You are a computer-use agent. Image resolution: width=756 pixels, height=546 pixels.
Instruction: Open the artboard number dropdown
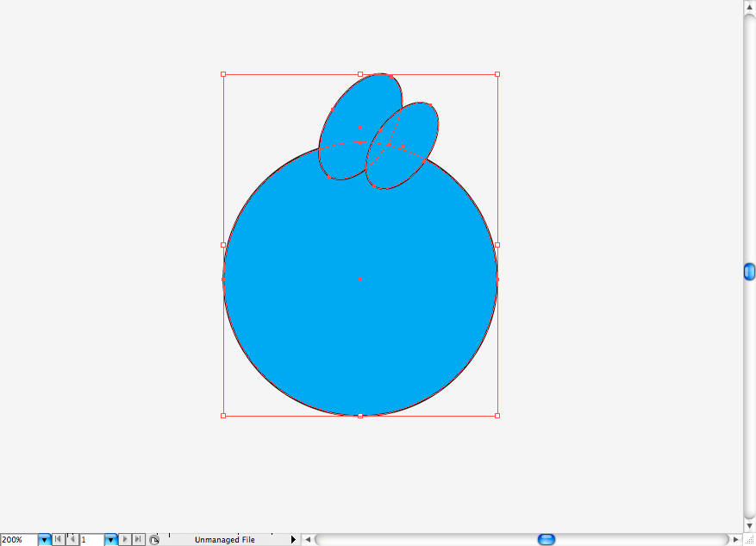click(111, 540)
